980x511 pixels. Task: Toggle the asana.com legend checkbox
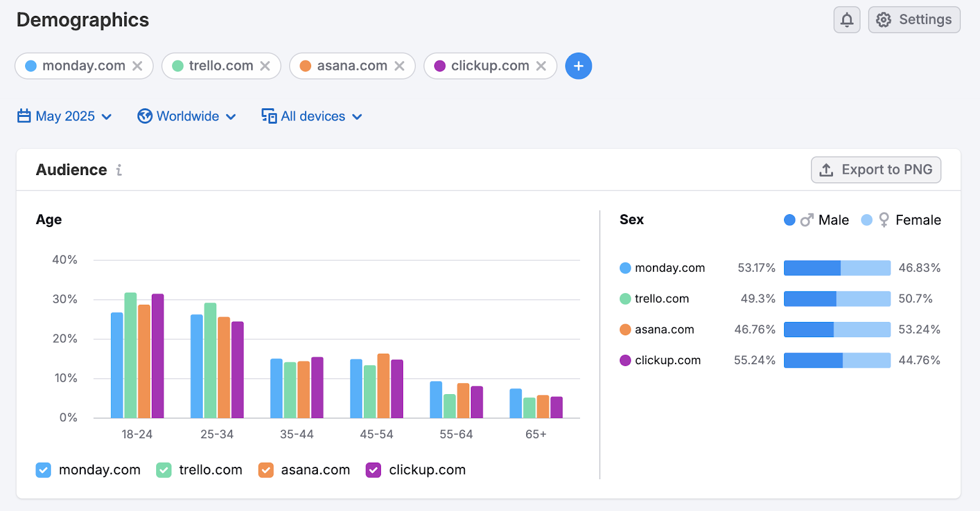(266, 470)
